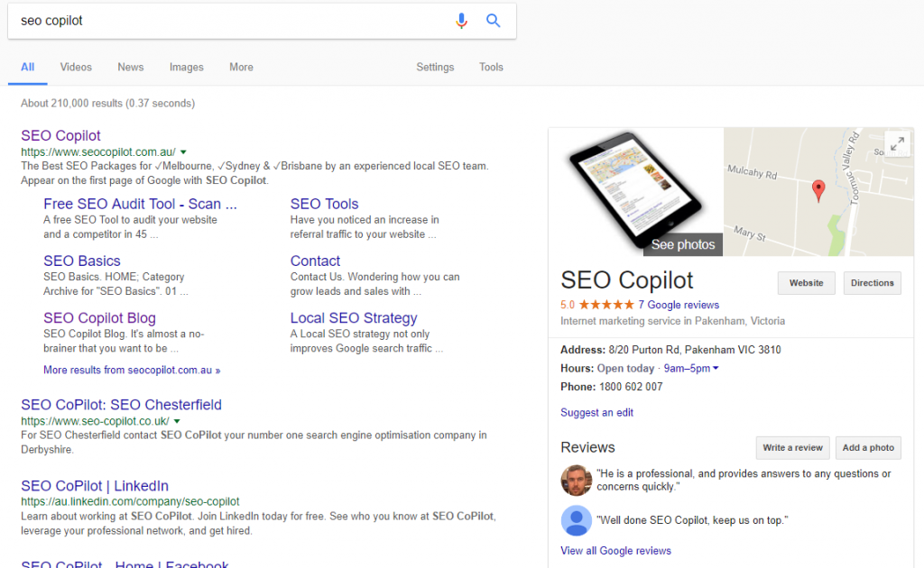Click the Write a review button
The height and width of the screenshot is (568, 924).
[x=792, y=448]
